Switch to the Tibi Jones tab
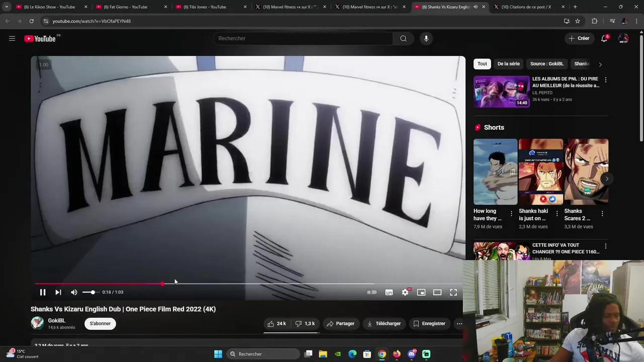 (x=209, y=7)
